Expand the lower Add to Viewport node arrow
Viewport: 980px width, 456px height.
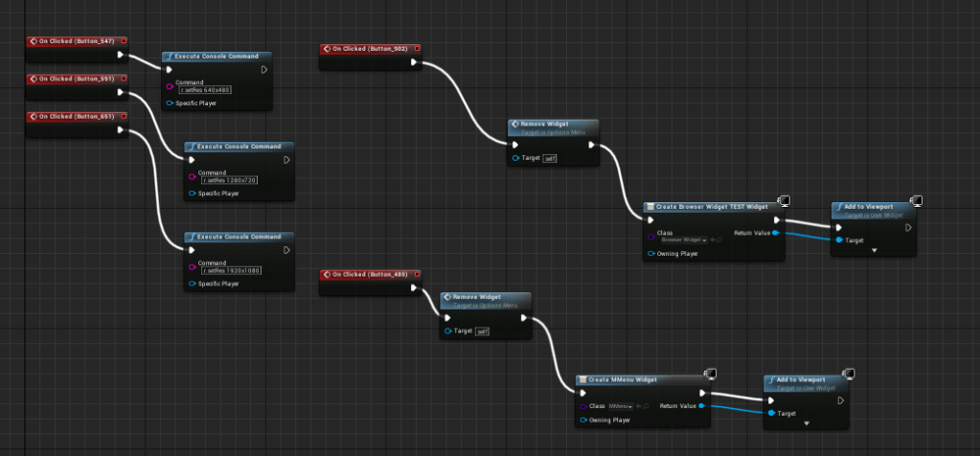point(806,422)
